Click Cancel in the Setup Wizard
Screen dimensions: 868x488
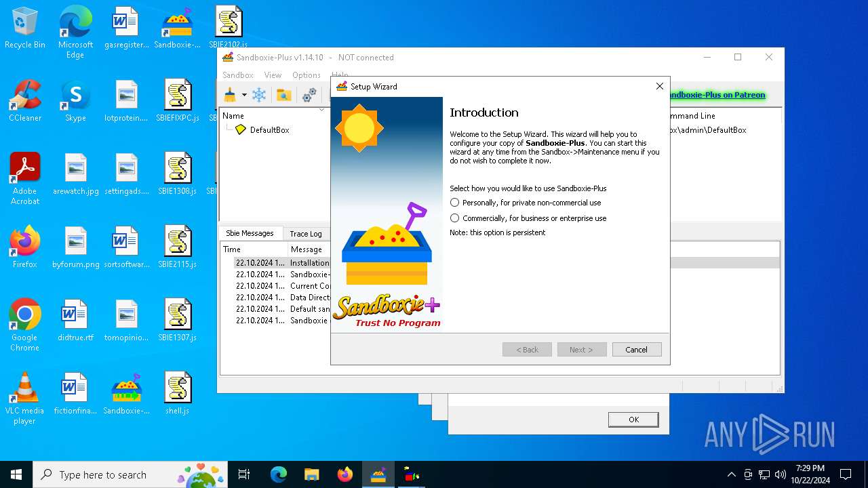click(636, 350)
